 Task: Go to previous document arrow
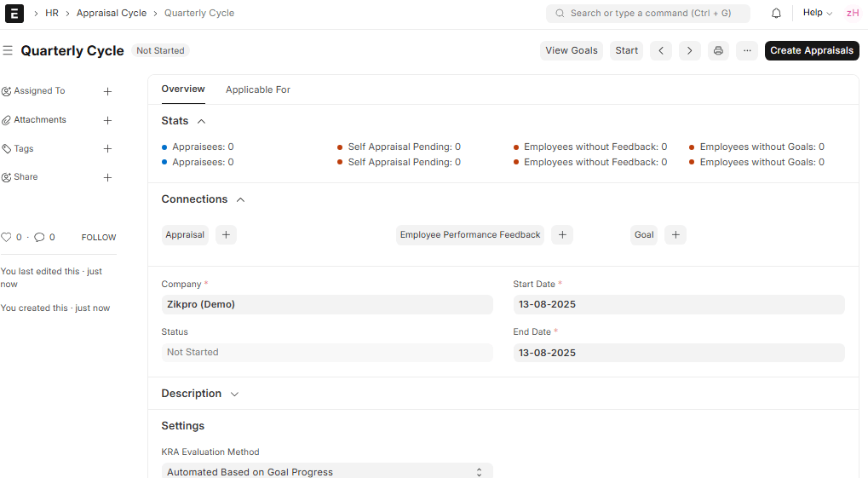click(x=661, y=50)
